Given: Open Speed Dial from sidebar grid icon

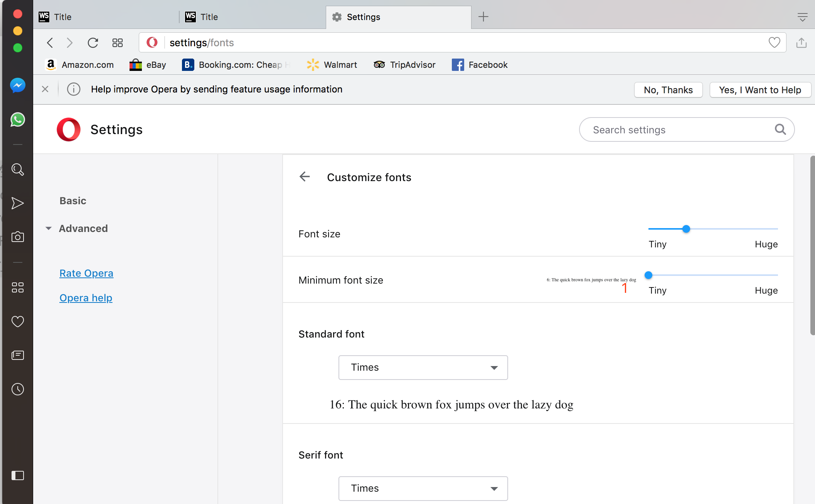Looking at the screenshot, I should (18, 287).
